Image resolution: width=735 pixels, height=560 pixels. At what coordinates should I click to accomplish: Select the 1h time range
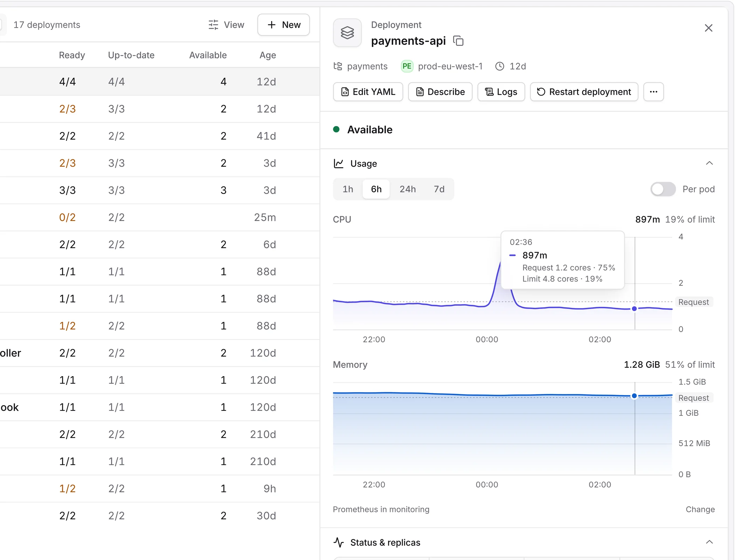(348, 189)
